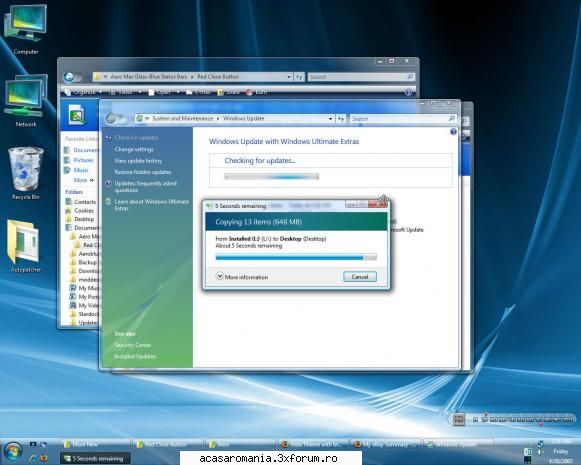Click the Burn button on the Explorer toolbar
581x465 pixels.
[256, 92]
